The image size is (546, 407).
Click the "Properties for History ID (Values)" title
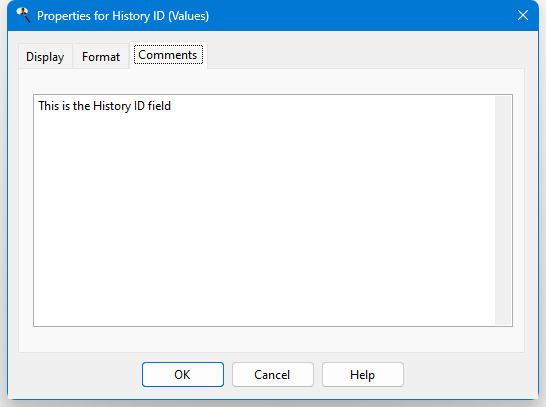point(123,16)
